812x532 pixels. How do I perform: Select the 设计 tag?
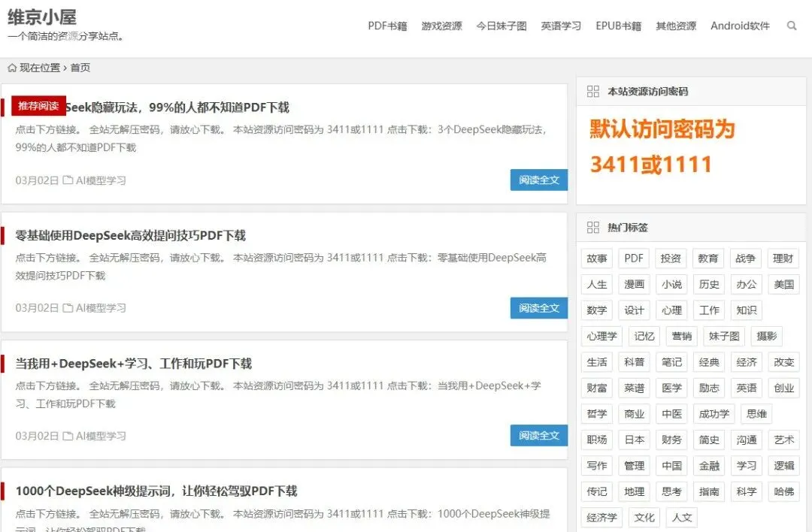click(634, 310)
